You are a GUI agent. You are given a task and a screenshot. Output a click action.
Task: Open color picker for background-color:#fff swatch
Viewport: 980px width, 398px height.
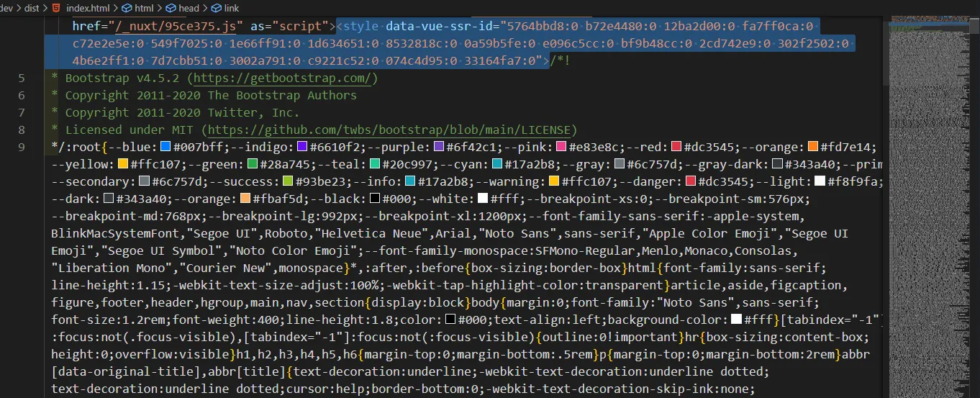(x=736, y=320)
